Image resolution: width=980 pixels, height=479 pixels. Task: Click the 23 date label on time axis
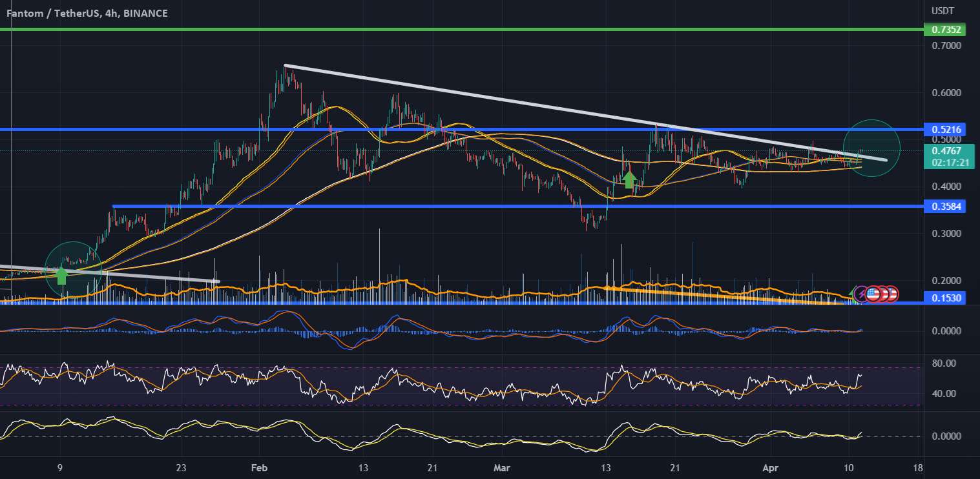[x=181, y=467]
